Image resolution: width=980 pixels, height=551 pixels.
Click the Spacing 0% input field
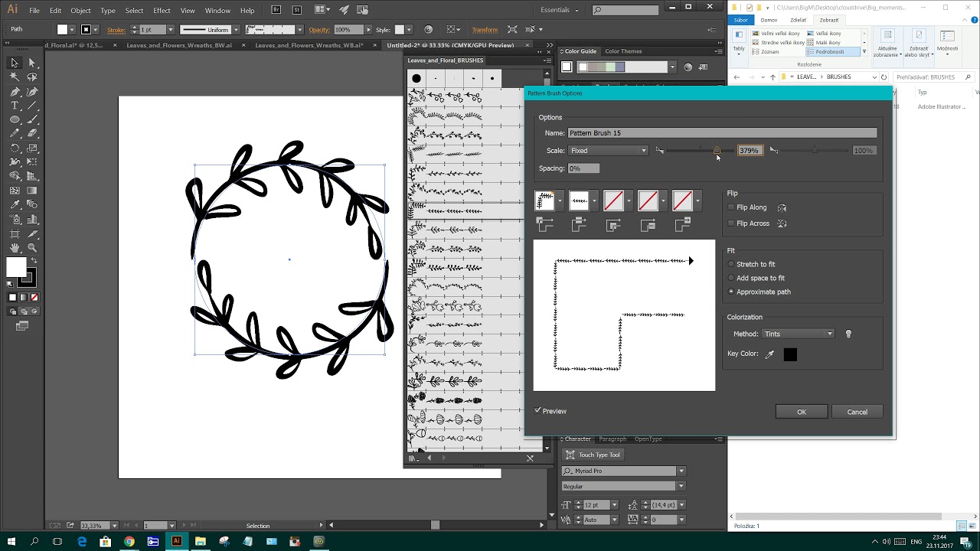click(x=584, y=168)
